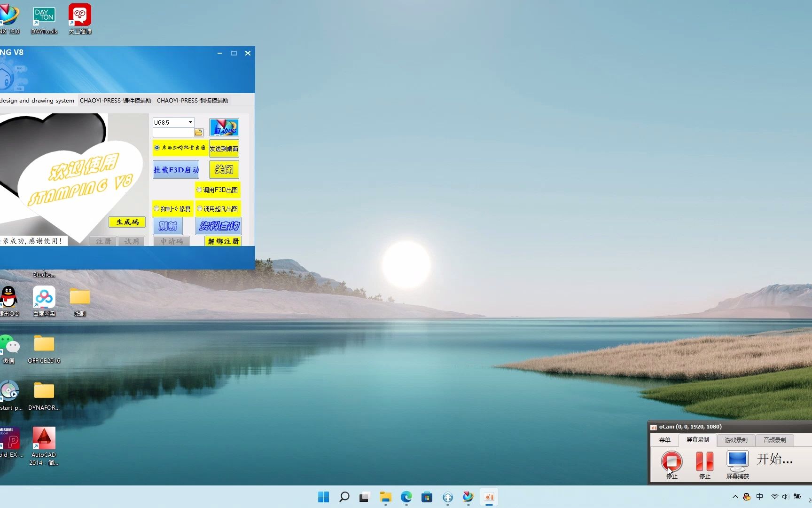Open the Windows Start menu
The height and width of the screenshot is (508, 812).
(x=324, y=497)
